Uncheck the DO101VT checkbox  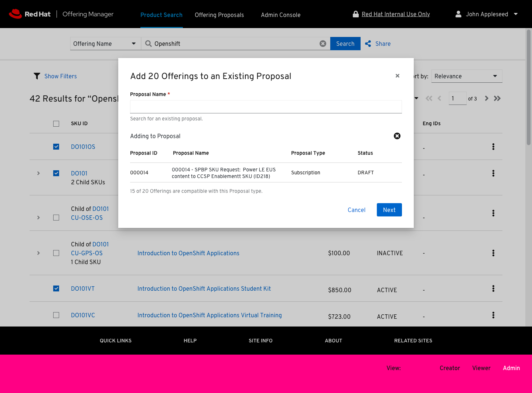(56, 288)
